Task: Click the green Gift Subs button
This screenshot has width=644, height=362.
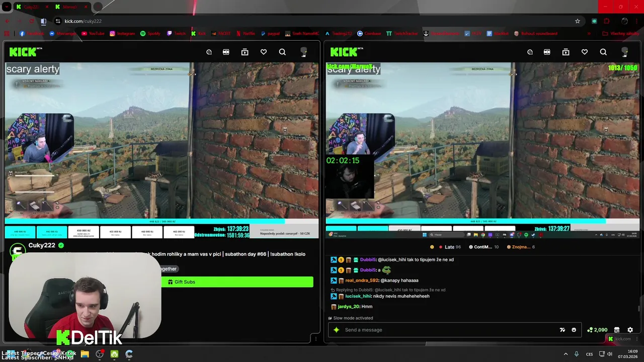Action: click(237, 282)
